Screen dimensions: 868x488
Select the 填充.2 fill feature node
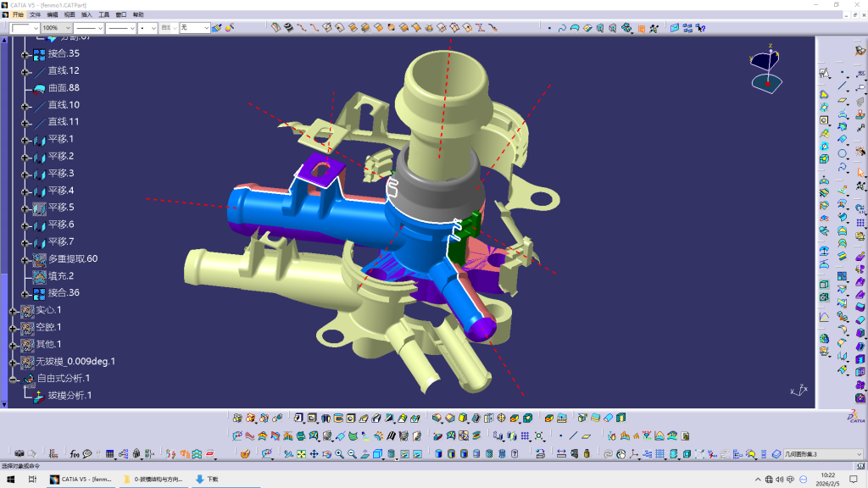click(x=59, y=275)
